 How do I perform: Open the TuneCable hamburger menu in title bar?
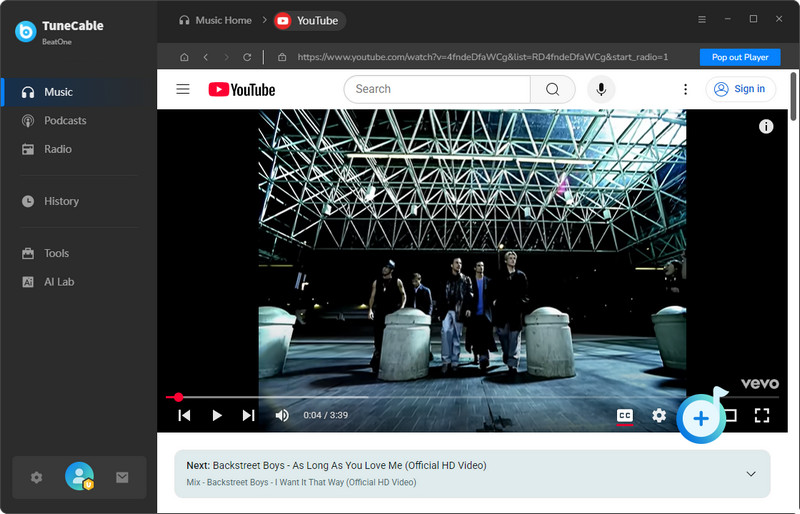click(702, 19)
